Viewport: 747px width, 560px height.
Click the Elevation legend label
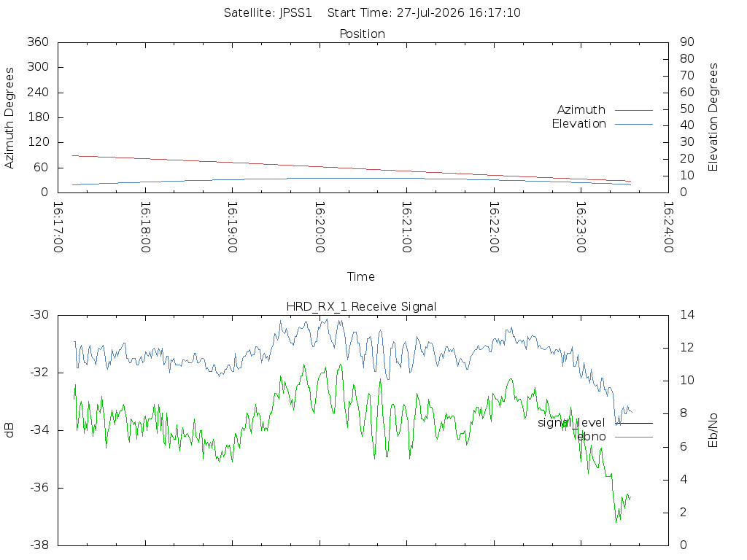pyautogui.click(x=578, y=124)
